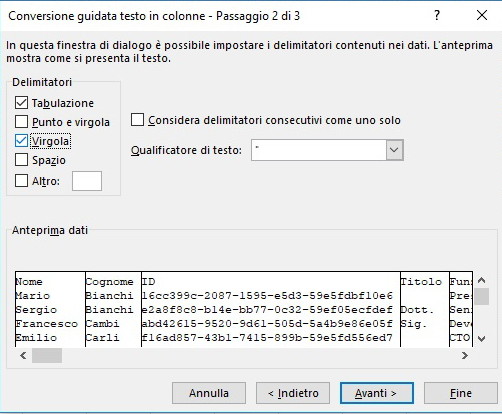Go back with the Indietro button
Viewport: 502px width, 414px height.
(x=293, y=393)
